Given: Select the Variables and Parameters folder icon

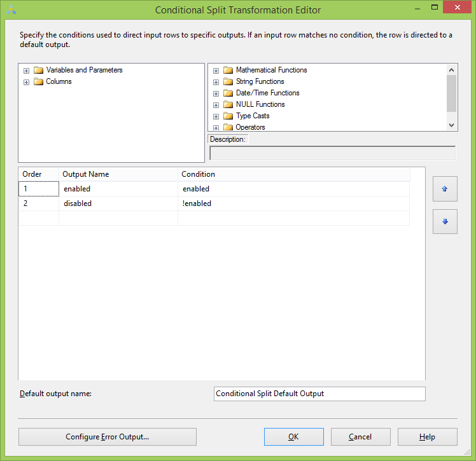Looking at the screenshot, I should click(39, 71).
